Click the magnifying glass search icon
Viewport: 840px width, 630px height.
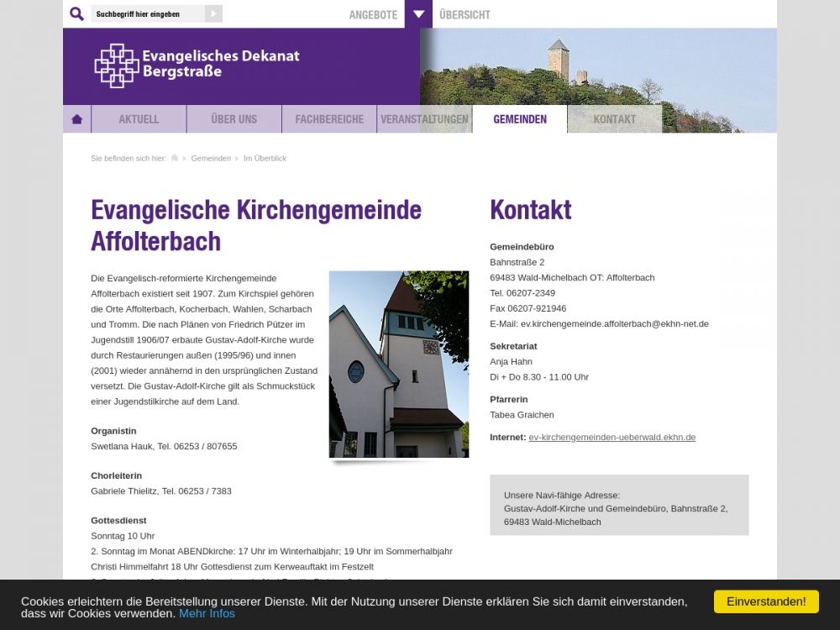(76, 14)
